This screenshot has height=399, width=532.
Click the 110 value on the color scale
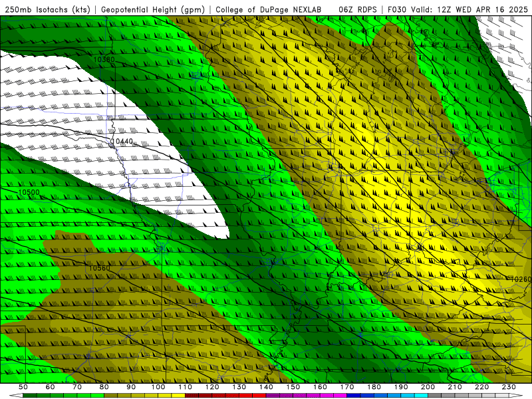186,387
